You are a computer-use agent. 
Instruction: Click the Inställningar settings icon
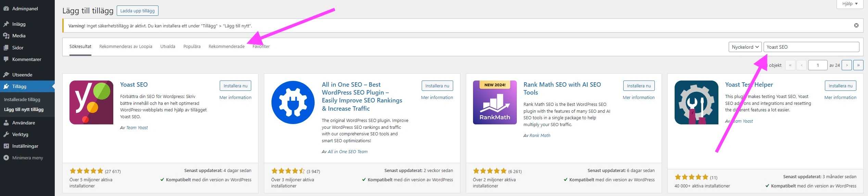pyautogui.click(x=6, y=146)
